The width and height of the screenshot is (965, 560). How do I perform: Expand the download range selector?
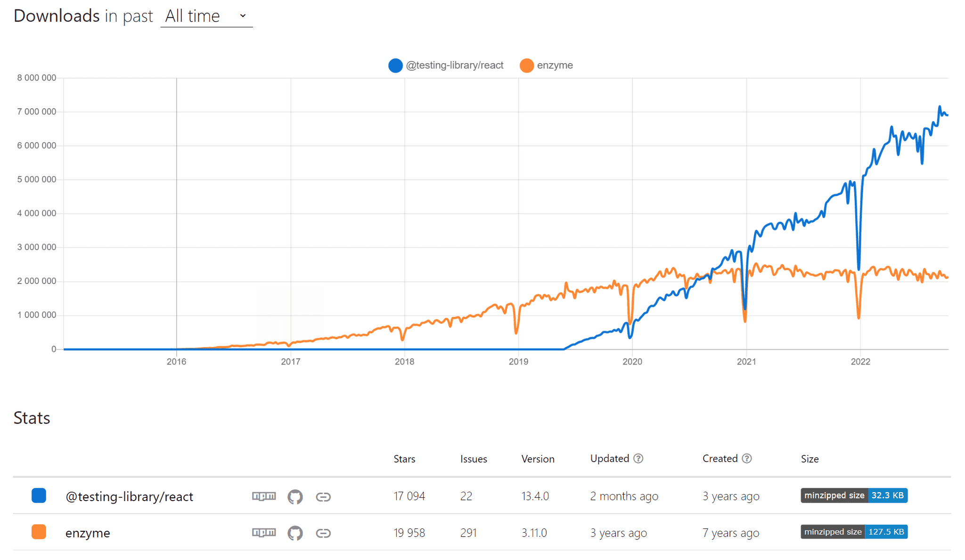206,16
